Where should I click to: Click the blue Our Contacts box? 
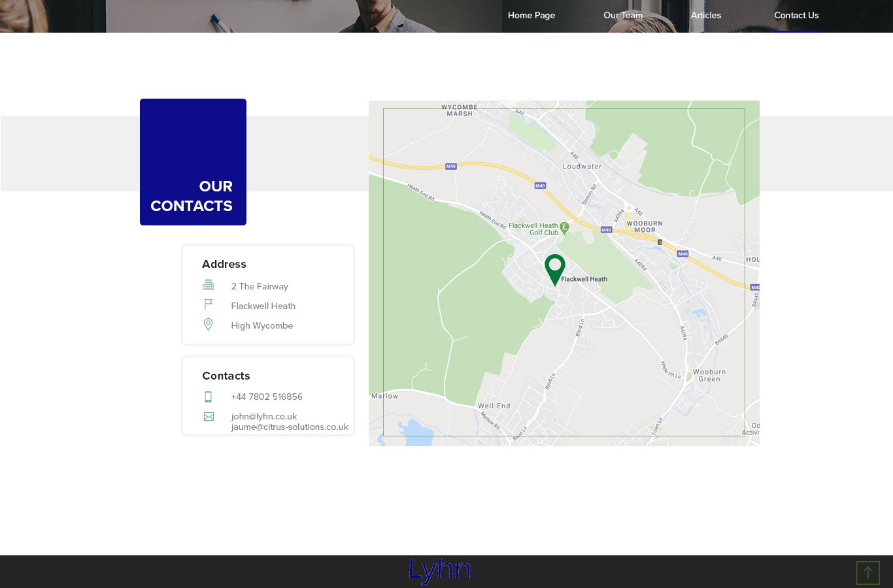coord(193,162)
